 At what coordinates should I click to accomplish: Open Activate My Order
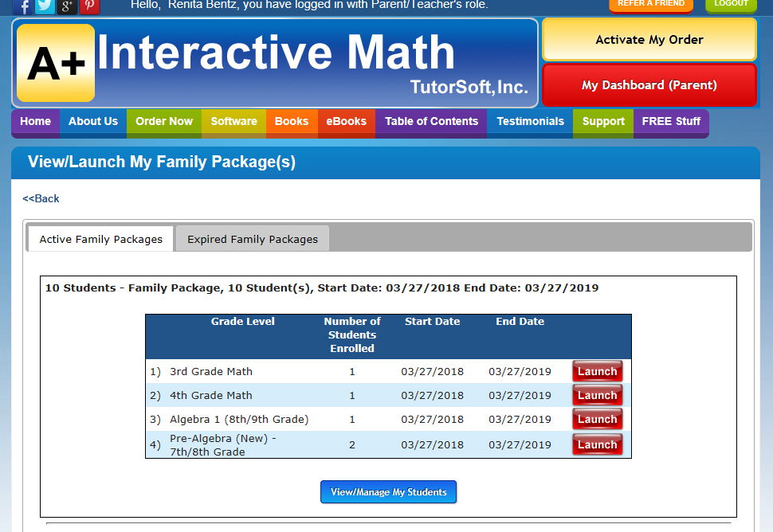(649, 39)
